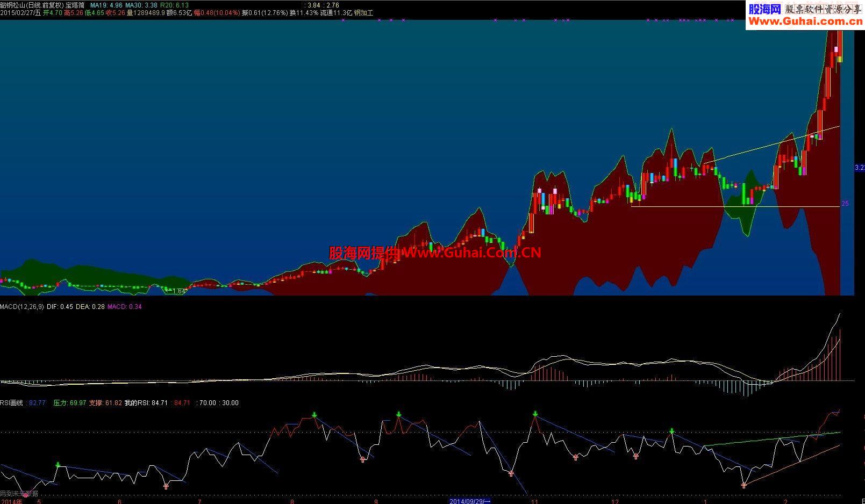Viewport: 865px width, 504px height.
Task: Click the 2014年 year label on axis
Action: point(11,501)
